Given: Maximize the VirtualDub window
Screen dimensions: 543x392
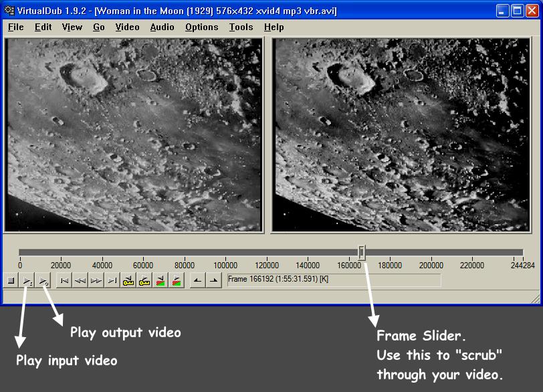Looking at the screenshot, I should pos(517,11).
